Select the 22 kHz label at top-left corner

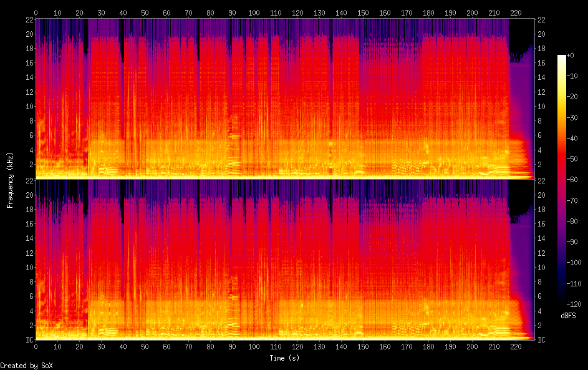[x=29, y=19]
